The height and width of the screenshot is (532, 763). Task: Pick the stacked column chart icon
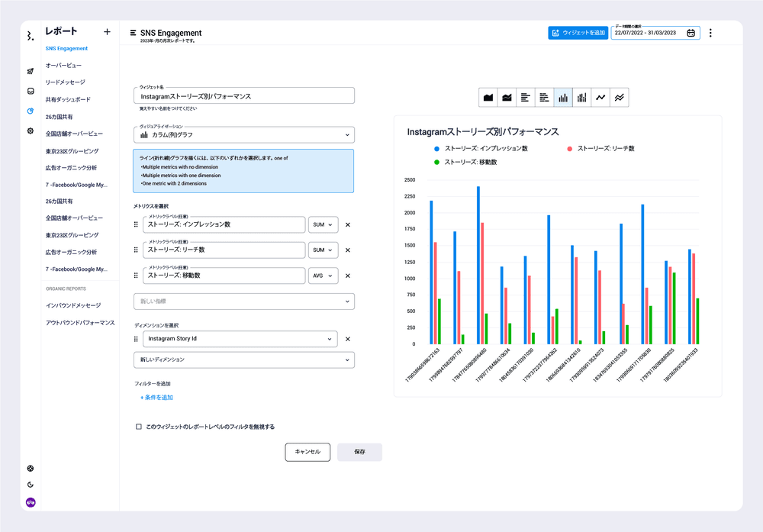point(582,98)
